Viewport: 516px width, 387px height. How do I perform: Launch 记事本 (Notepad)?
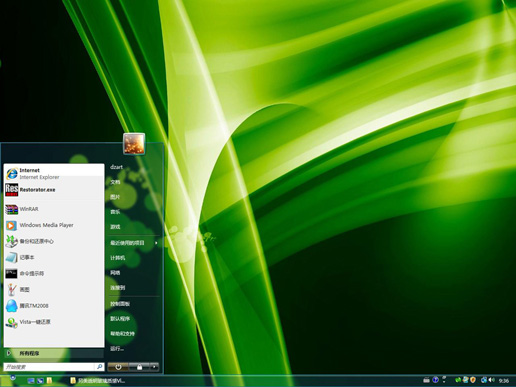(x=54, y=257)
